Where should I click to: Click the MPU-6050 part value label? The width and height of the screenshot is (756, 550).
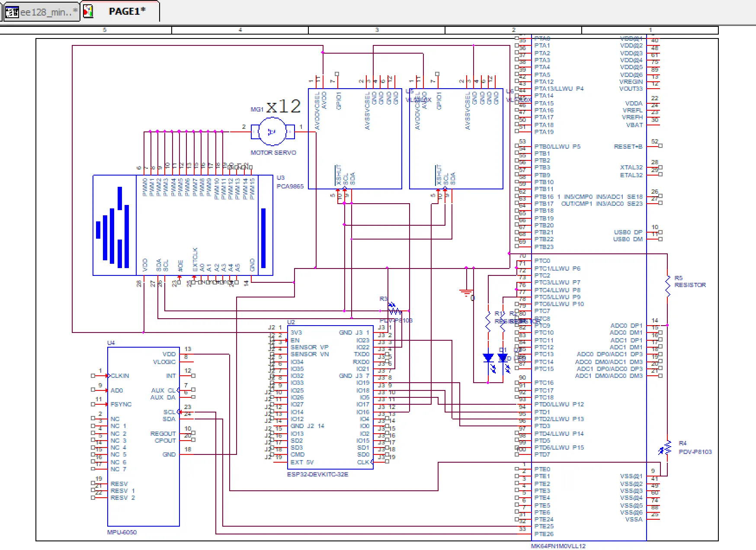pos(122,532)
